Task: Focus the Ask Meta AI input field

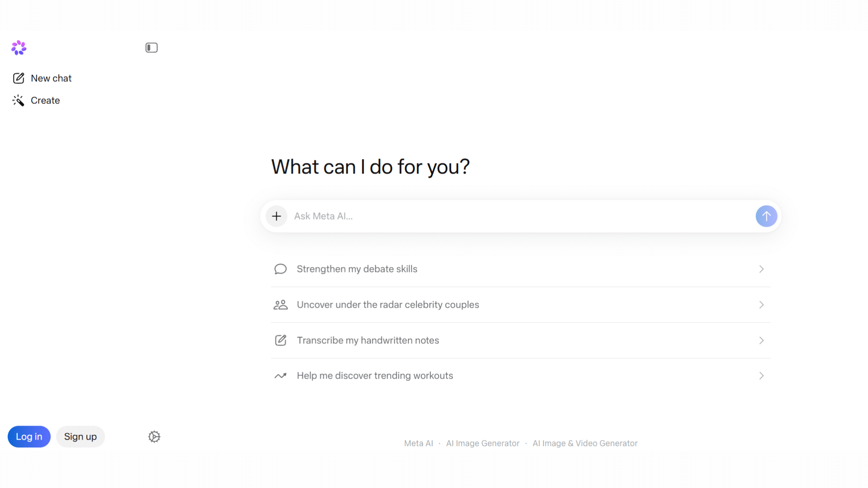Action: click(520, 216)
